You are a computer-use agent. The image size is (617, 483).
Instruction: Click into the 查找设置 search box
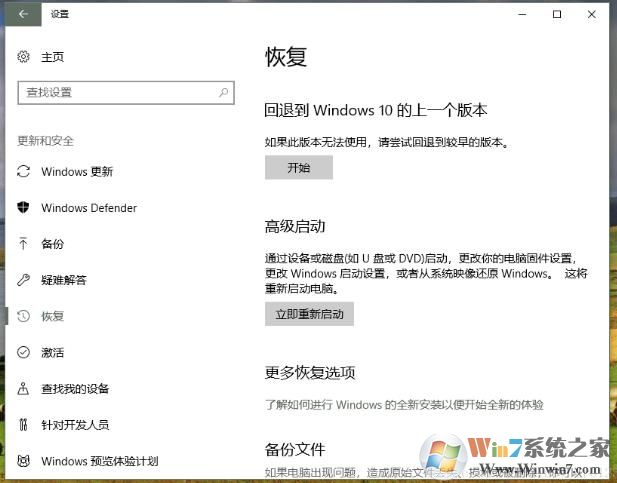[126, 93]
